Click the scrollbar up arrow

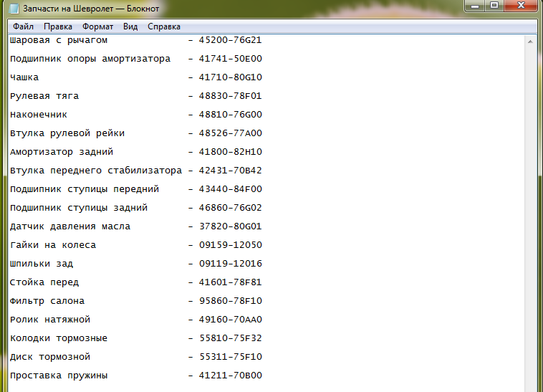click(x=530, y=42)
